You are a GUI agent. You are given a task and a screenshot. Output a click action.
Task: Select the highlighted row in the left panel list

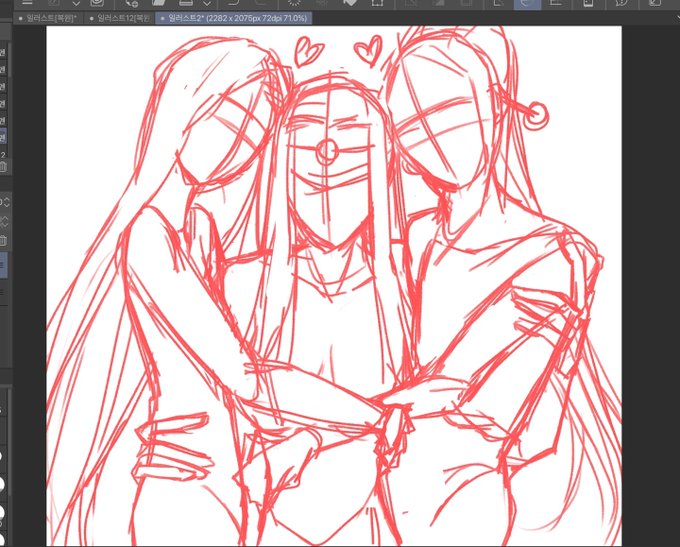point(3,137)
